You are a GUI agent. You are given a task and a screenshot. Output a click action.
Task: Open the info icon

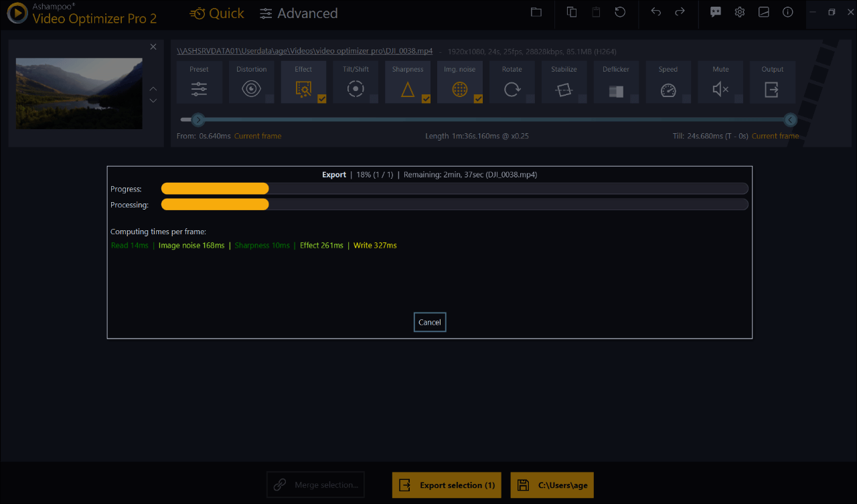788,12
